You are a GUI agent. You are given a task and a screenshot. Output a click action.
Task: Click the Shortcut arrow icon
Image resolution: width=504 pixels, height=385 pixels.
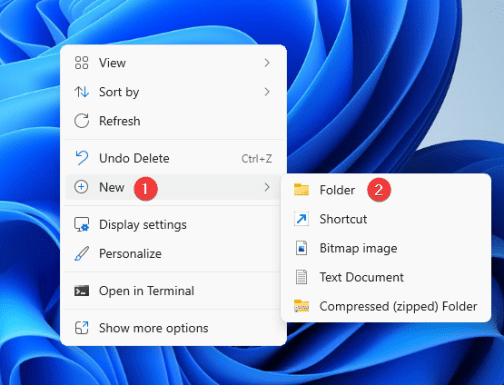[x=301, y=219]
